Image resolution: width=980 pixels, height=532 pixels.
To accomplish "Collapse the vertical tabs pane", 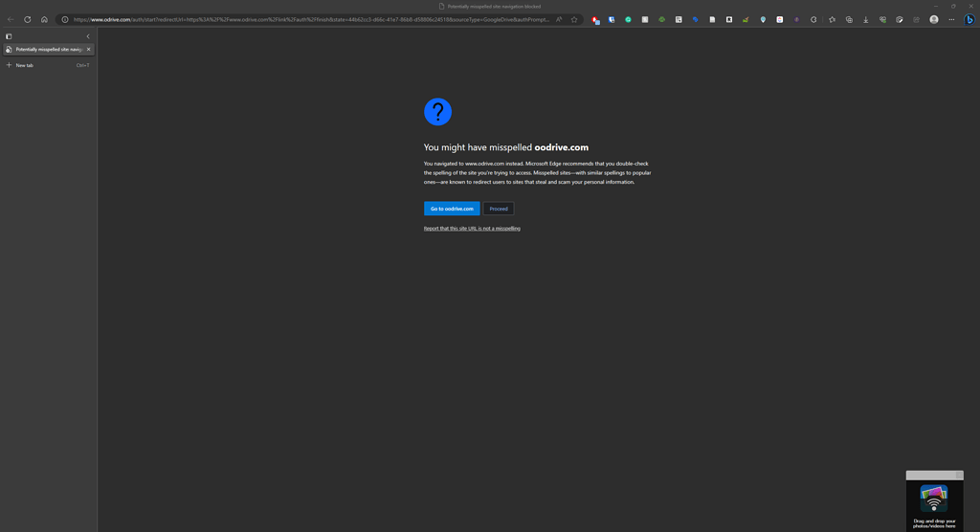I will tap(88, 36).
